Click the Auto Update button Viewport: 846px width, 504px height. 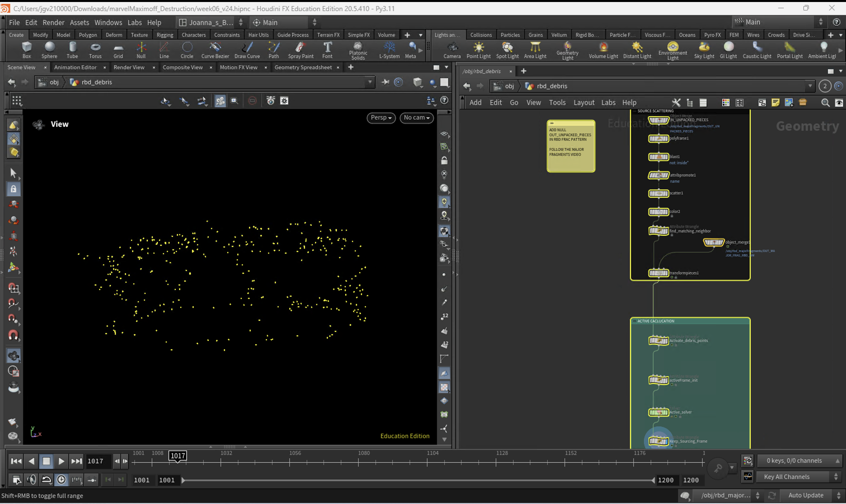click(806, 495)
